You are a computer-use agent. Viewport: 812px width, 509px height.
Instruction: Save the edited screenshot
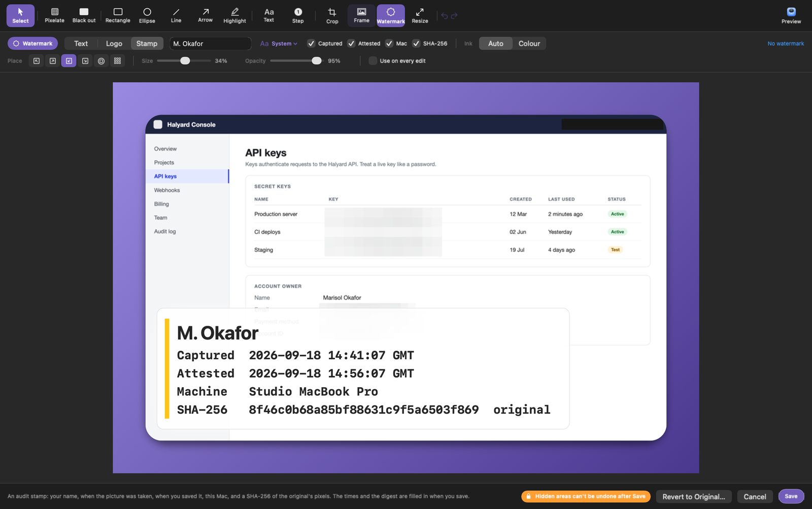791,496
